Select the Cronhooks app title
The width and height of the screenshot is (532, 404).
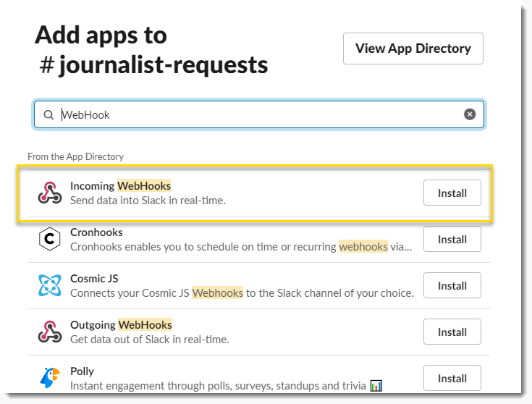point(96,232)
